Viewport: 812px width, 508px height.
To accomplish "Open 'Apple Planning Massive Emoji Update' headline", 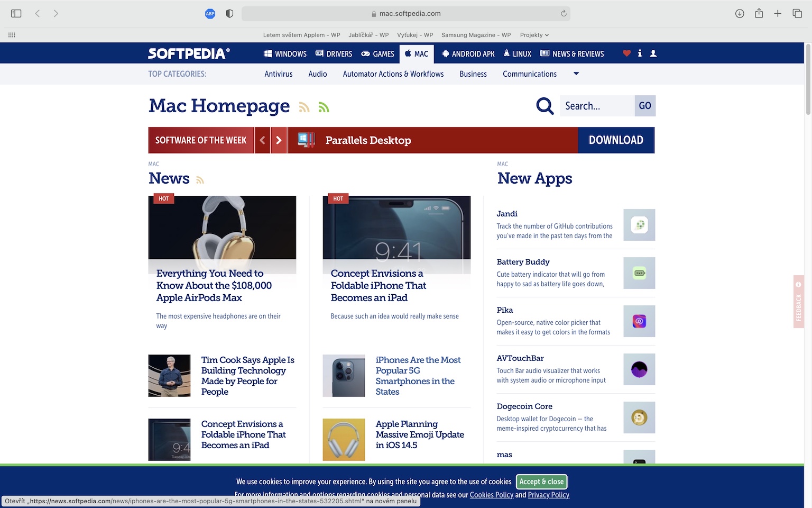I will pyautogui.click(x=420, y=434).
